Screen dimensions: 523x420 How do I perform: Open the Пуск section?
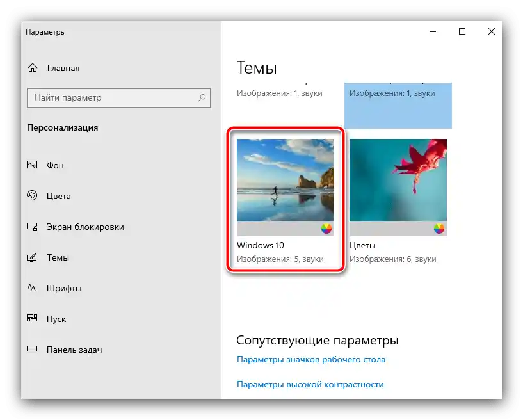(x=56, y=319)
